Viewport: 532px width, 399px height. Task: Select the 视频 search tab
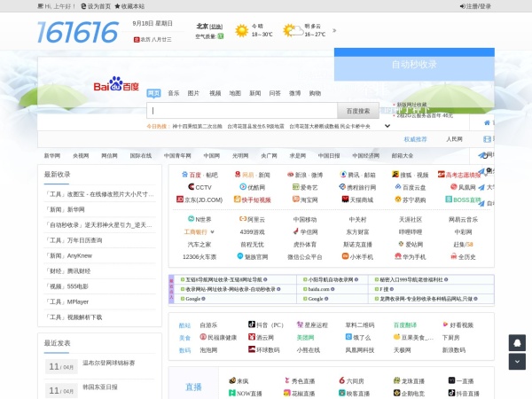(215, 93)
